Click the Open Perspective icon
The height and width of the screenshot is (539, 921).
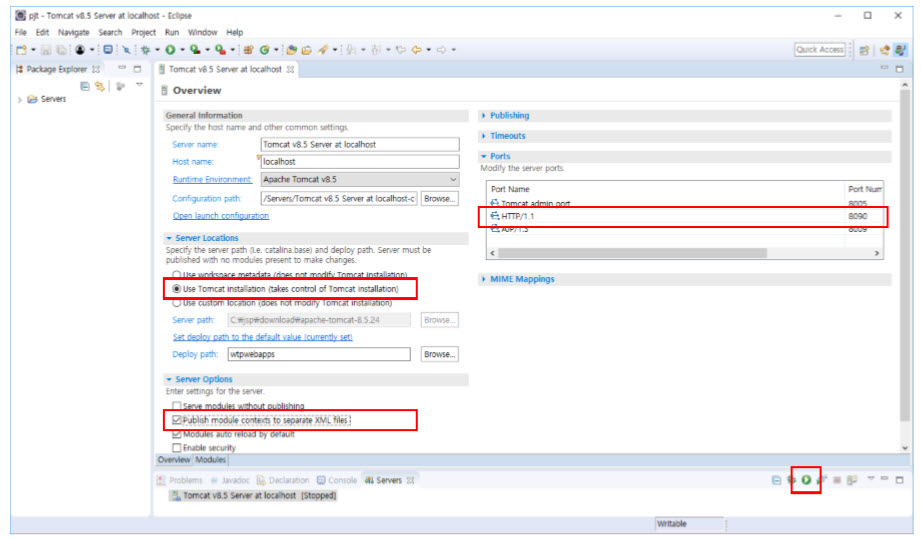pyautogui.click(x=863, y=49)
